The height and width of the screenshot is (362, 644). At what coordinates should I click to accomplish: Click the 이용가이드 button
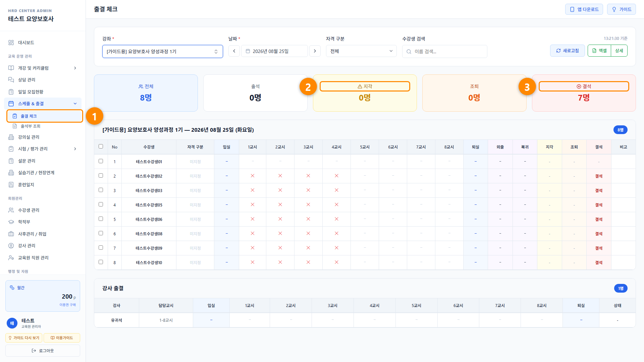pos(62,338)
